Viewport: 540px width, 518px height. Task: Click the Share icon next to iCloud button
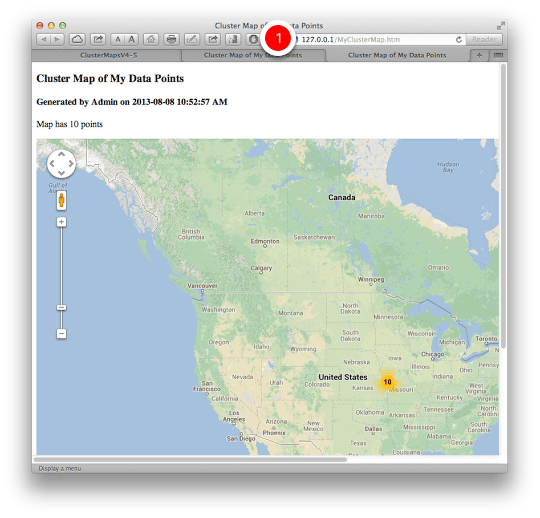coord(98,40)
